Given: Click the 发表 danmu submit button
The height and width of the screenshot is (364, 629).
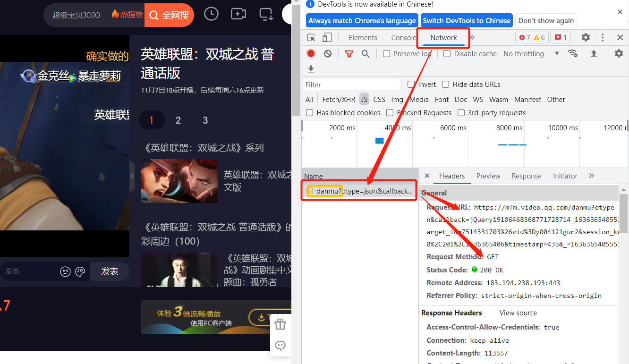Looking at the screenshot, I should pos(110,271).
